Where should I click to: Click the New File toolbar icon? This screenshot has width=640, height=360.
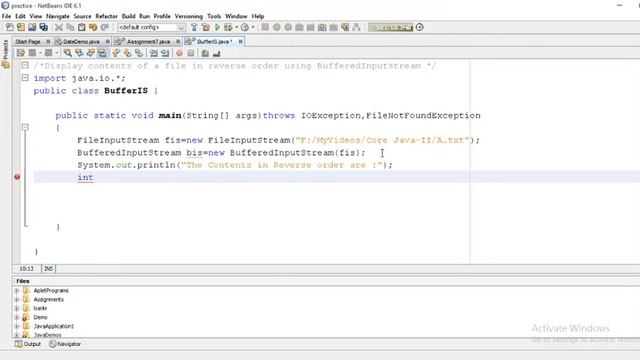click(9, 27)
